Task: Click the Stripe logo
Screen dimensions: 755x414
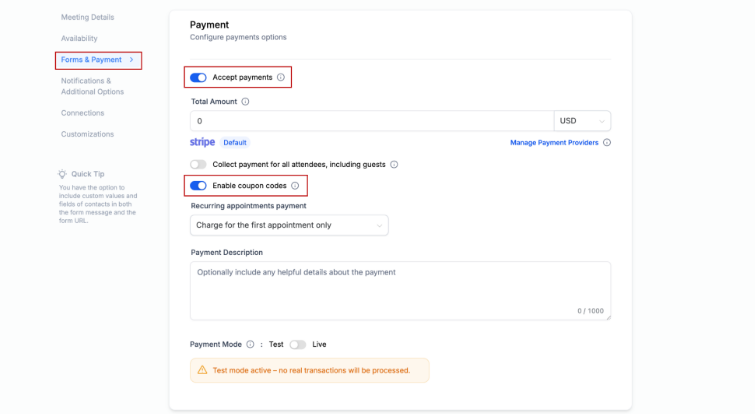Action: (202, 142)
